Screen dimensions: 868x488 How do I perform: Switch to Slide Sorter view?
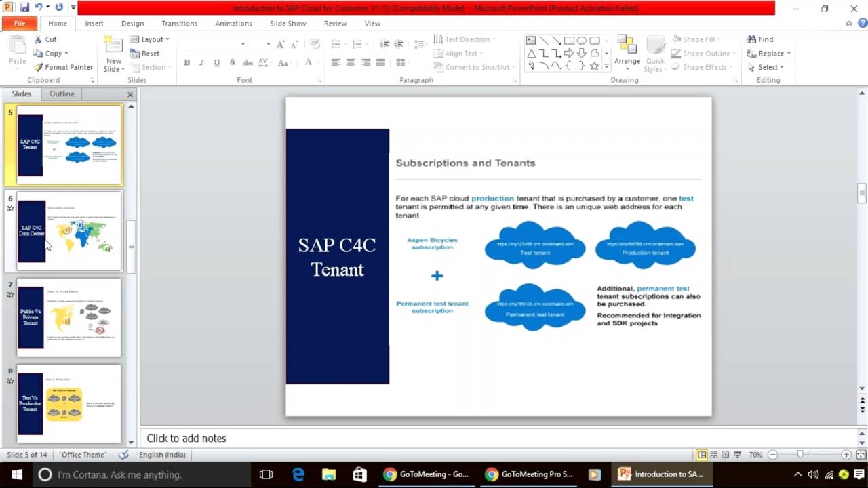point(713,455)
